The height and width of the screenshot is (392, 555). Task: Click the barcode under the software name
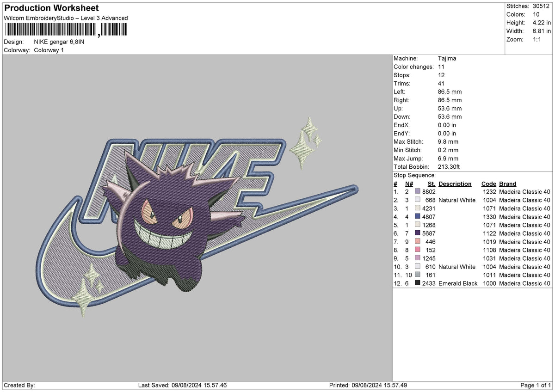tap(65, 30)
